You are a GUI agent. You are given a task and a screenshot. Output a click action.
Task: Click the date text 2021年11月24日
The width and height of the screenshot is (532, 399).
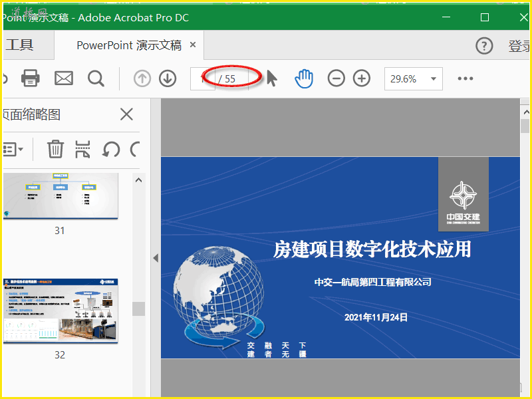376,317
